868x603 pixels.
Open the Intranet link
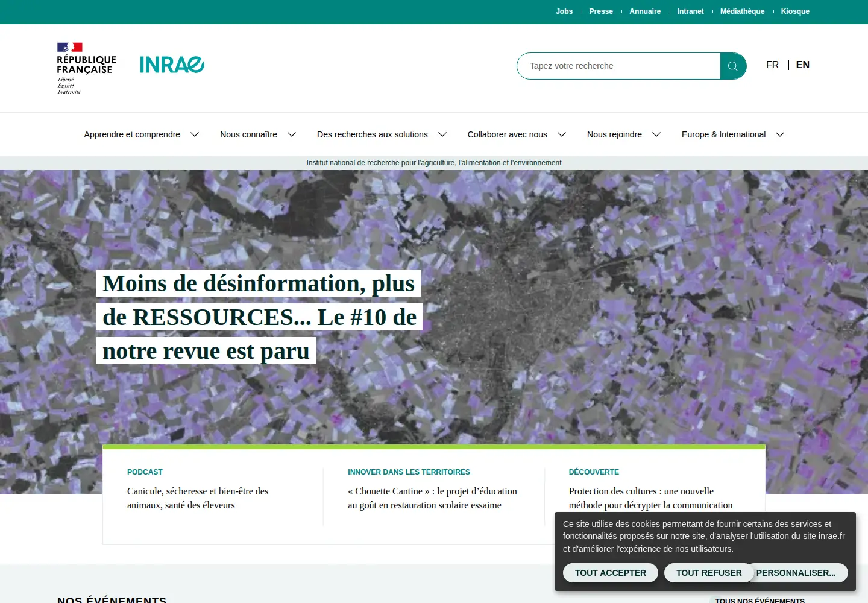(690, 11)
